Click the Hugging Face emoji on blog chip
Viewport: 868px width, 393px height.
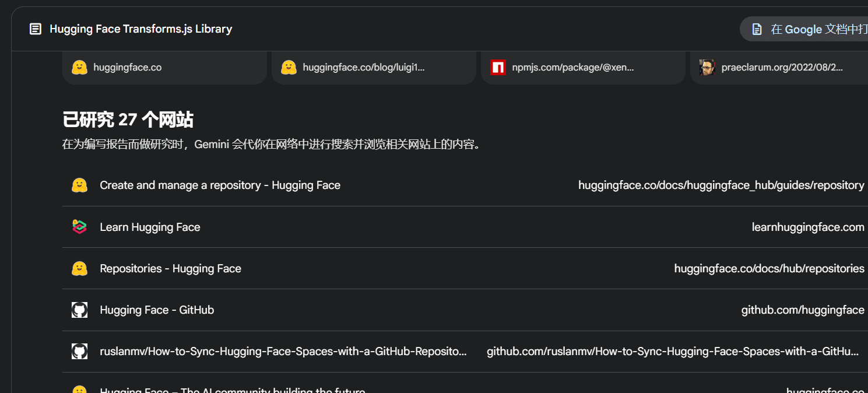(289, 68)
